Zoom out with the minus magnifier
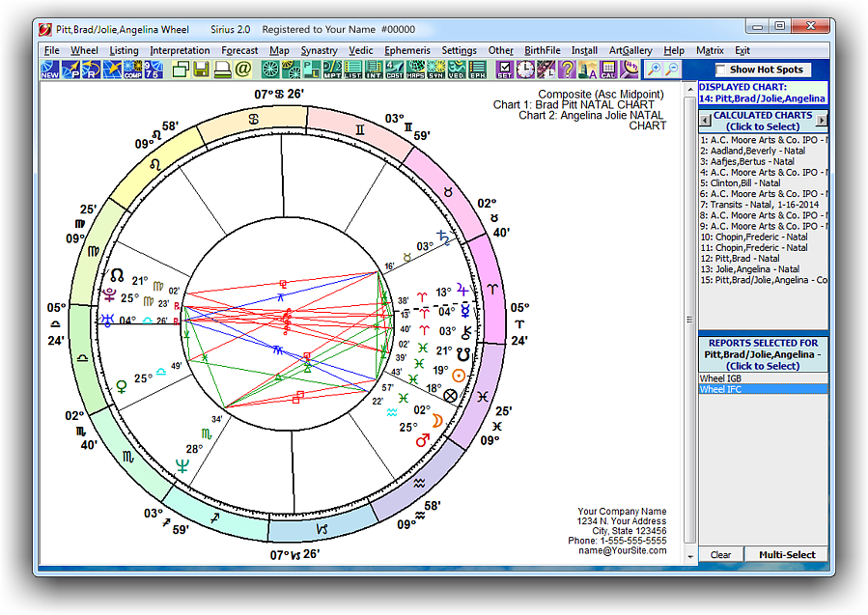The image size is (868, 615). pos(672,70)
